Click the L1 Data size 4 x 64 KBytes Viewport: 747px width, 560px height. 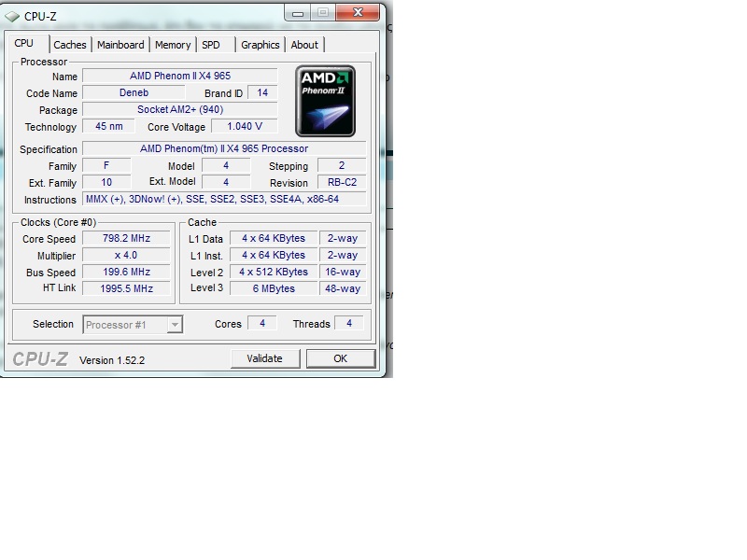[x=274, y=238]
